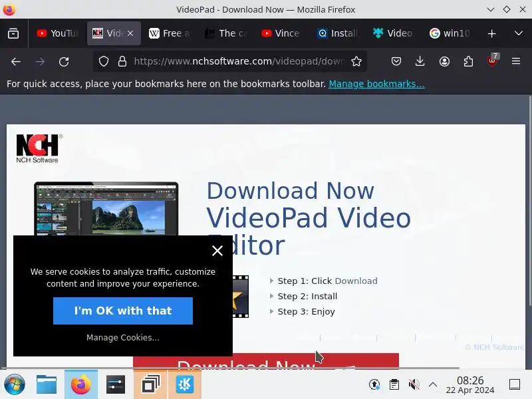Select the Firefox taskbar icon

pyautogui.click(x=80, y=384)
